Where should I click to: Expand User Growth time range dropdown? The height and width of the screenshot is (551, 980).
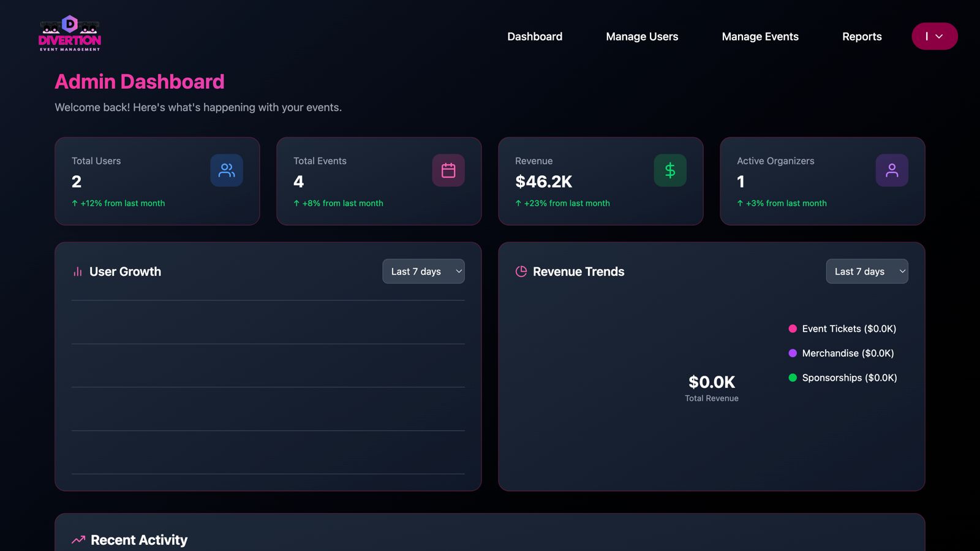point(424,272)
